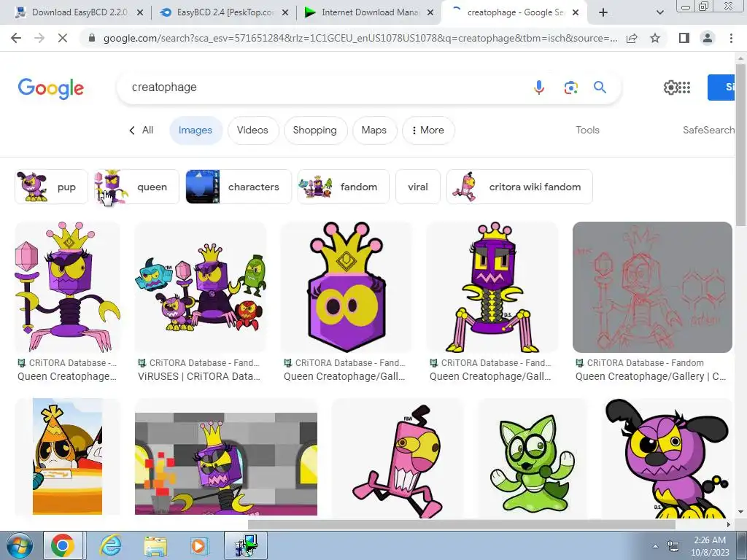Open the big-eyed purple crown head image

(x=346, y=287)
